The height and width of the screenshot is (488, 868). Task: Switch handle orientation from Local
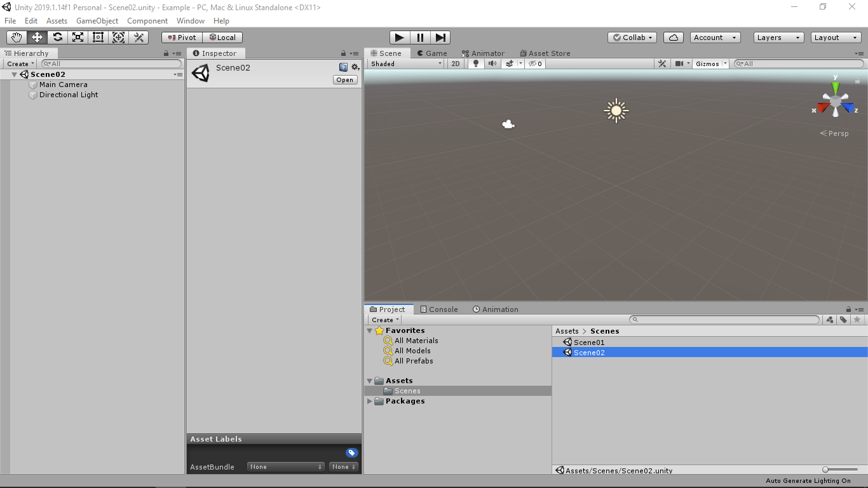[x=223, y=37]
